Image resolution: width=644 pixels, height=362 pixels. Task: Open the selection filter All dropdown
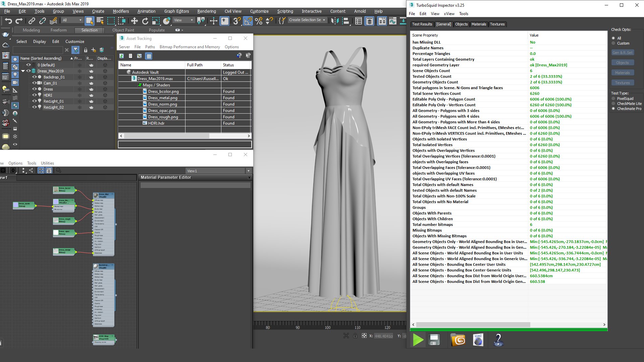click(72, 20)
